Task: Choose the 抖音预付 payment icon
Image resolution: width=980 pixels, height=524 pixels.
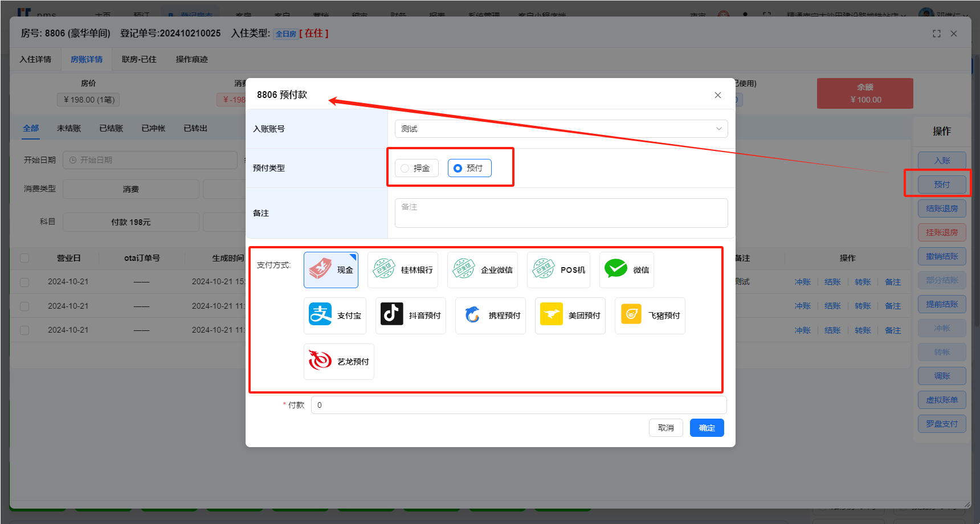Action: (410, 316)
